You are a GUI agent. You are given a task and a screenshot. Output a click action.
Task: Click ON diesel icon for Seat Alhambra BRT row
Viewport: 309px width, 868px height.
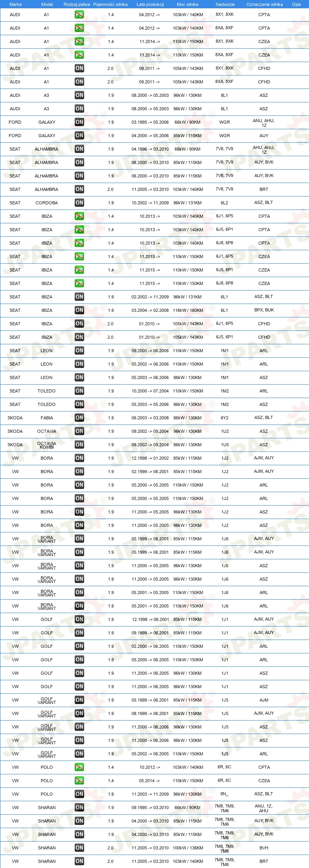pos(79,189)
